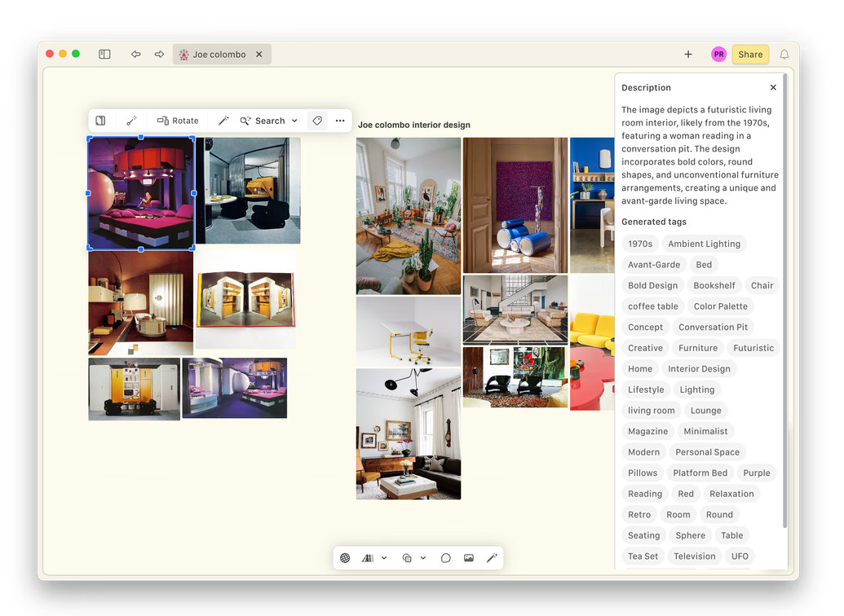Select the plant-filled living room image

(408, 216)
